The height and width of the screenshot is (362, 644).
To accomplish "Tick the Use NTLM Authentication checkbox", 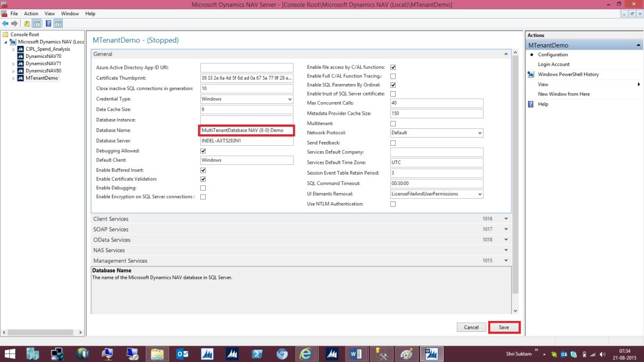I will pos(393,204).
